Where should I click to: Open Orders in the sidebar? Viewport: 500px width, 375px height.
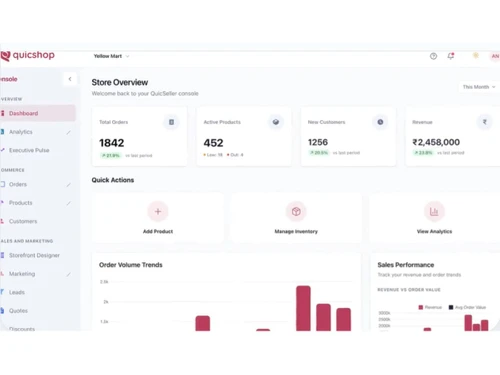18,184
